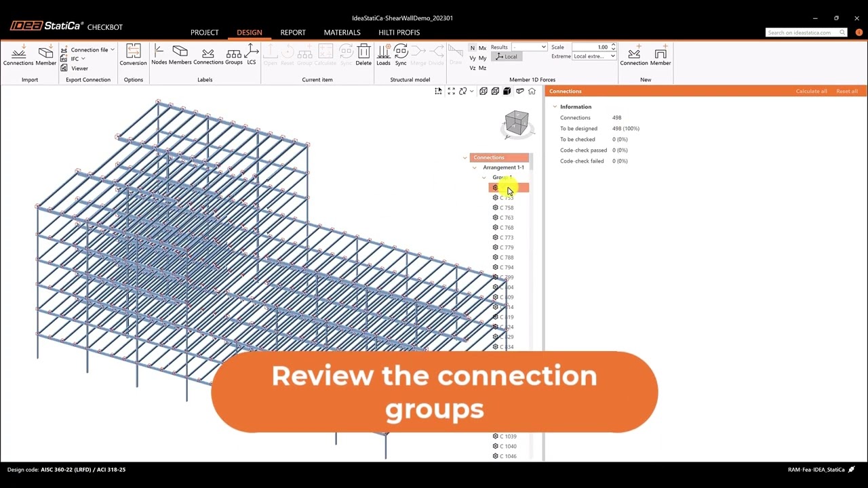
Task: Switch to MATERIALS tab
Action: 342,33
